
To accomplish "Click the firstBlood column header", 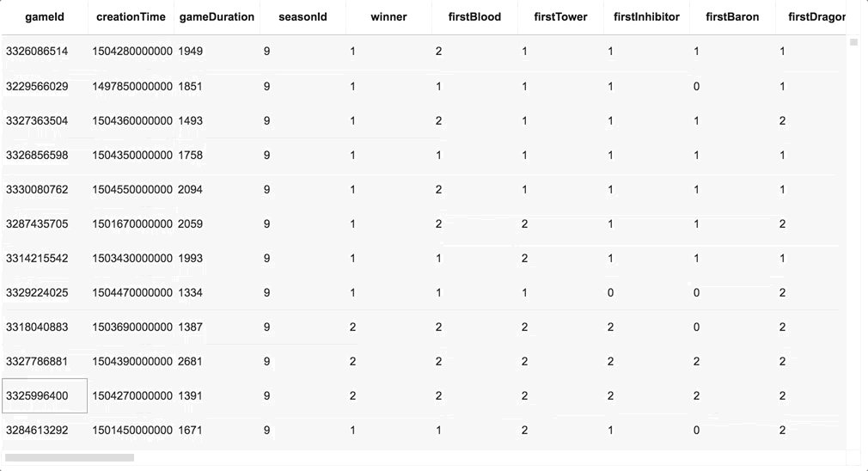I will [x=474, y=17].
